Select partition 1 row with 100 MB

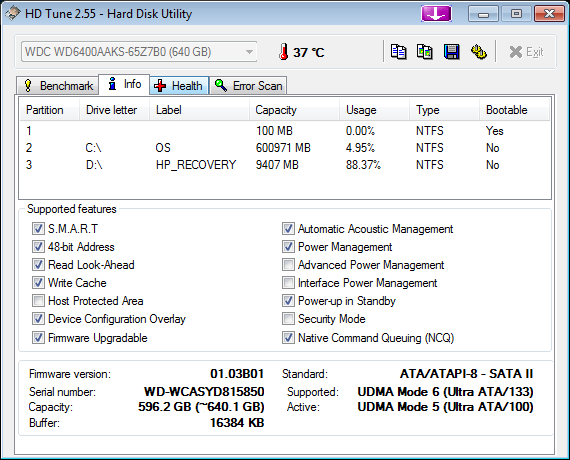(x=285, y=131)
